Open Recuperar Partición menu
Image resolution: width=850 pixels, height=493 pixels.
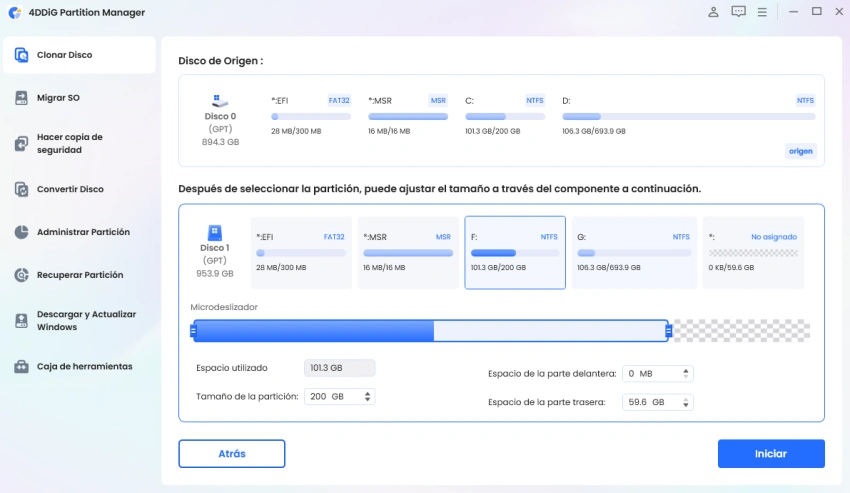click(79, 275)
